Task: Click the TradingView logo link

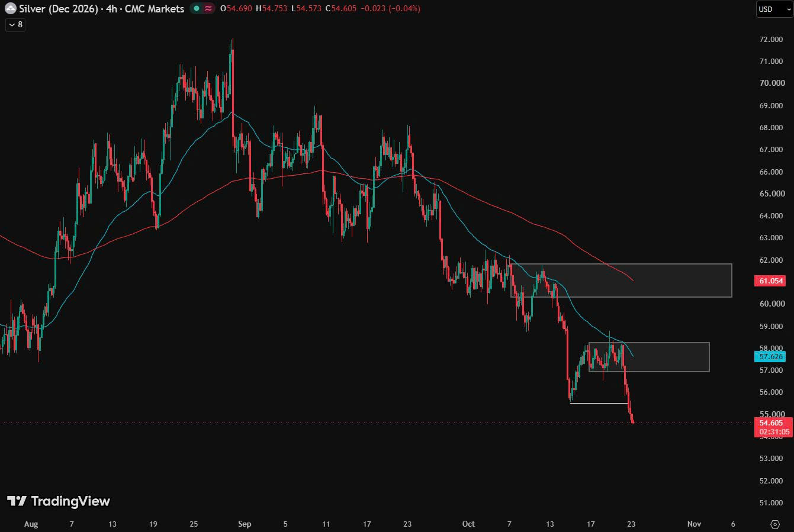Action: [58, 501]
